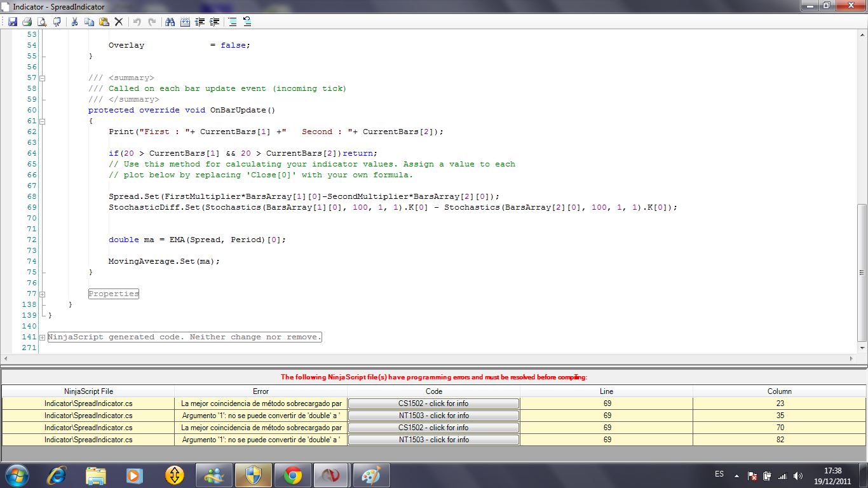Delete selection with the X toolbar icon
Viewport: 868px width, 488px height.
pyautogui.click(x=119, y=22)
